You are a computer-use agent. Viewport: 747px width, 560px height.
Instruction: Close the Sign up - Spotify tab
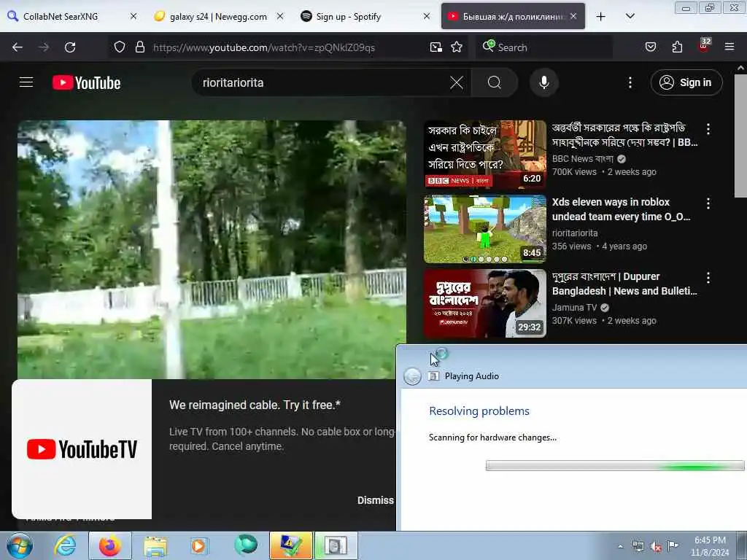426,16
